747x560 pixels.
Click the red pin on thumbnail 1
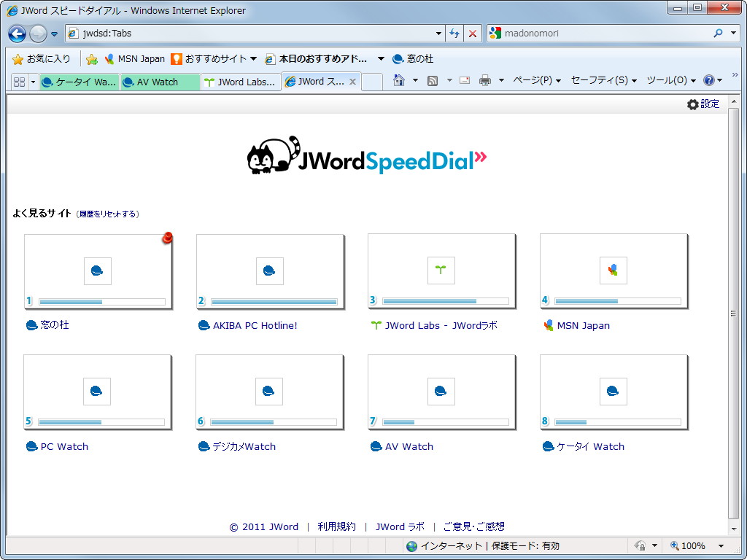[167, 237]
